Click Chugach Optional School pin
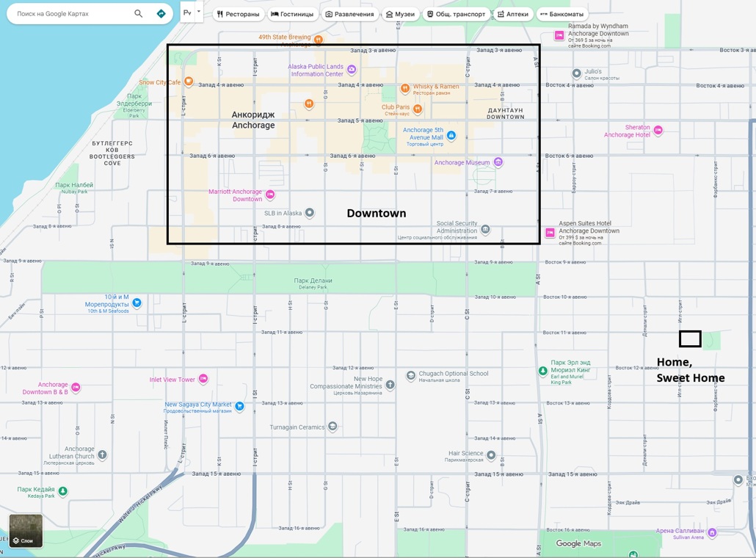Image resolution: width=756 pixels, height=558 pixels. [411, 375]
